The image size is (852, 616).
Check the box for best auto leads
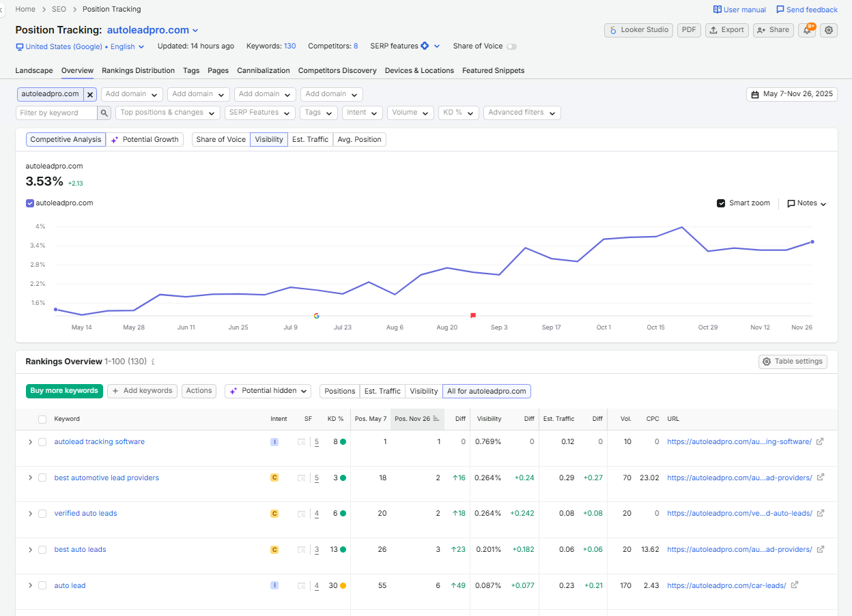pos(42,550)
